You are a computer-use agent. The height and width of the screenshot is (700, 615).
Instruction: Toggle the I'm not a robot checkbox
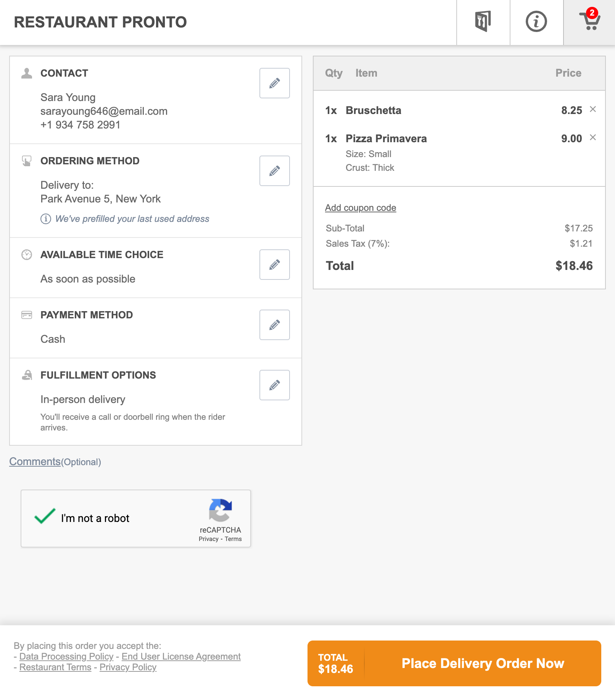(x=45, y=517)
